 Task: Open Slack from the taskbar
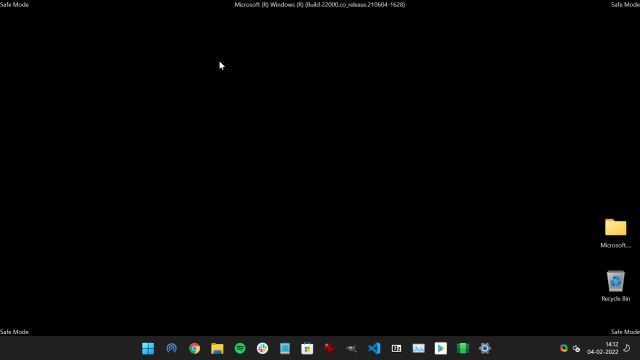tap(262, 348)
